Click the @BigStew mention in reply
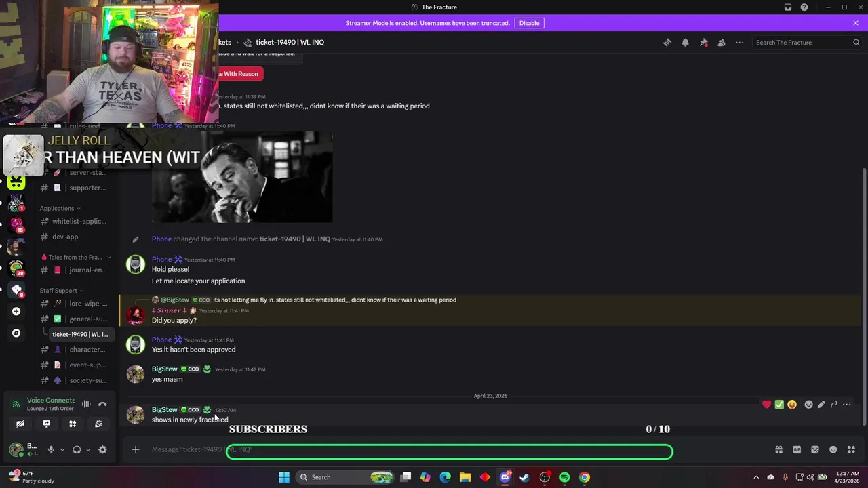Viewport: 868px width, 488px height. [x=174, y=300]
